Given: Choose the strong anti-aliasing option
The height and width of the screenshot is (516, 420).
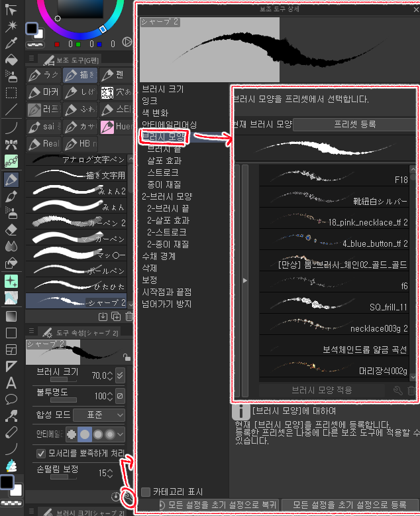Looking at the screenshot, I should pyautogui.click(x=110, y=434).
